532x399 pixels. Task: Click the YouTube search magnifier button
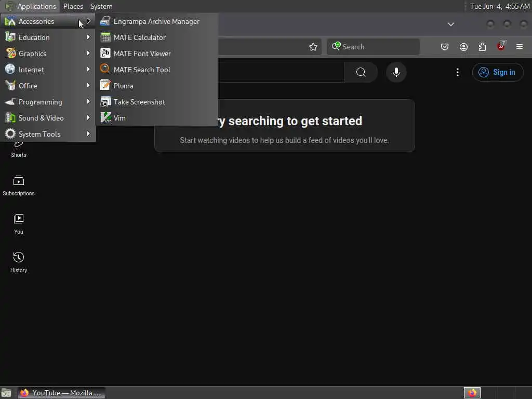(361, 72)
